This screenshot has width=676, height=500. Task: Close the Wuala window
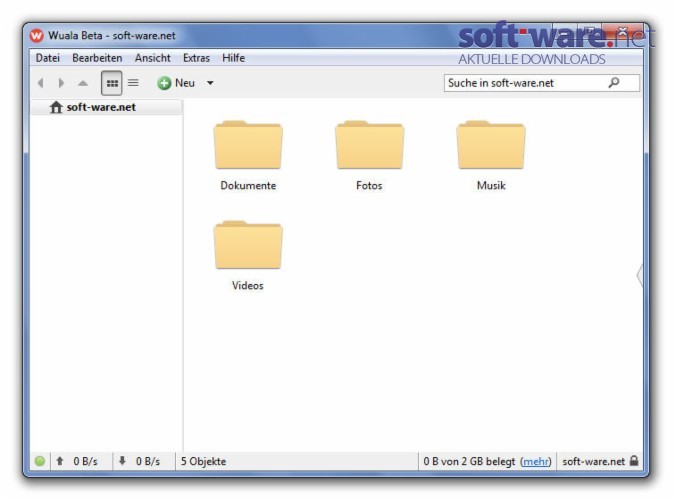623,31
